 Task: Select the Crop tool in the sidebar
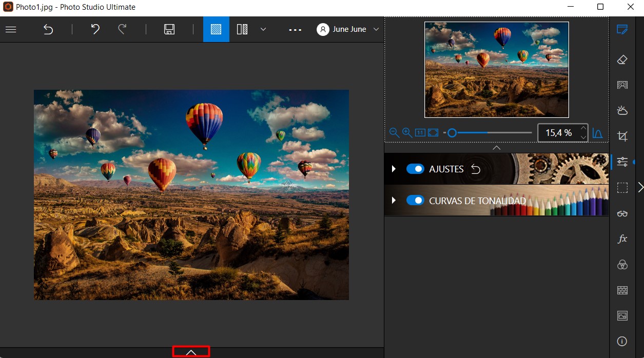point(622,136)
